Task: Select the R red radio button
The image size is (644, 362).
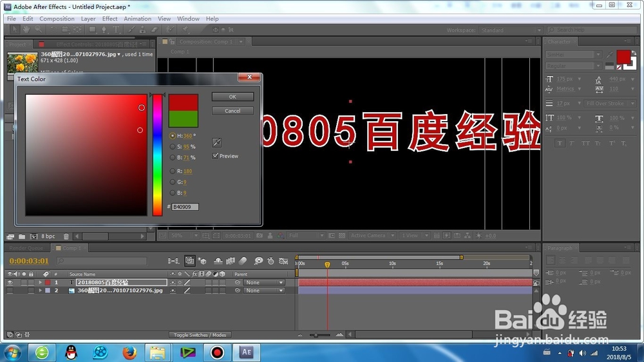Action: pyautogui.click(x=173, y=171)
